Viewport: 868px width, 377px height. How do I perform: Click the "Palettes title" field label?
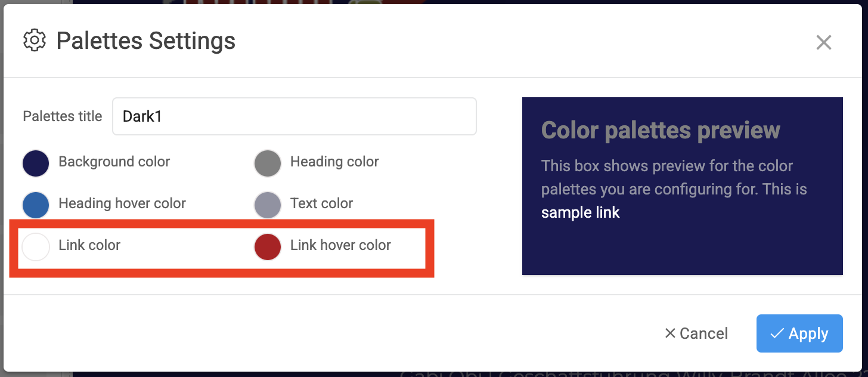(63, 116)
